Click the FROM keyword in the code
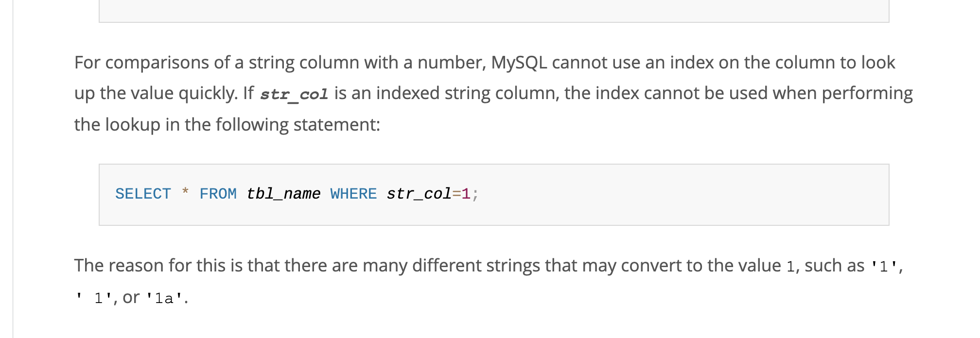 (x=218, y=194)
